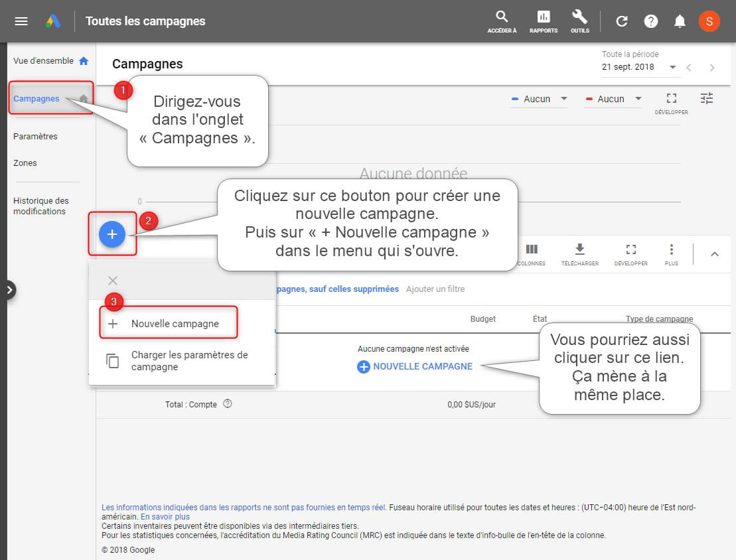This screenshot has height=560, width=736.
Task: Open chart adjustment sliders icon
Action: pos(706,98)
